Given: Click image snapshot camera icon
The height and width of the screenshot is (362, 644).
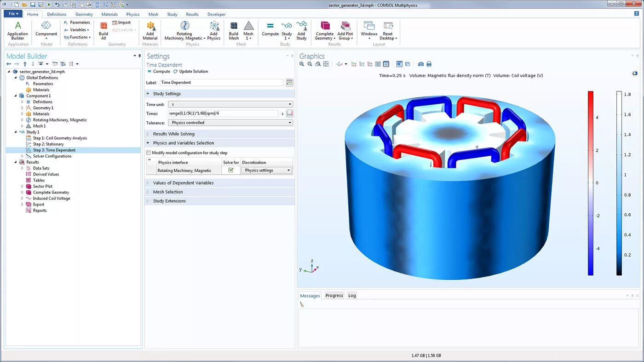Looking at the screenshot, I should (x=421, y=64).
